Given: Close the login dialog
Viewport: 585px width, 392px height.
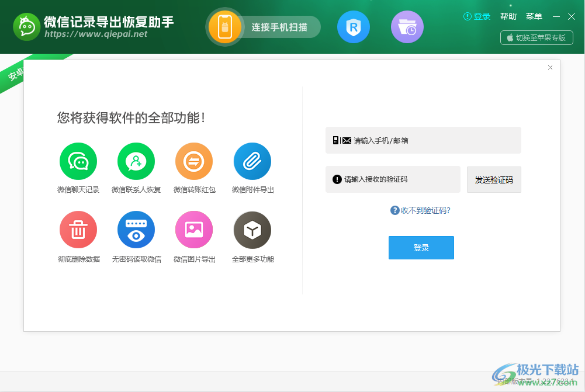Looking at the screenshot, I should (x=550, y=68).
